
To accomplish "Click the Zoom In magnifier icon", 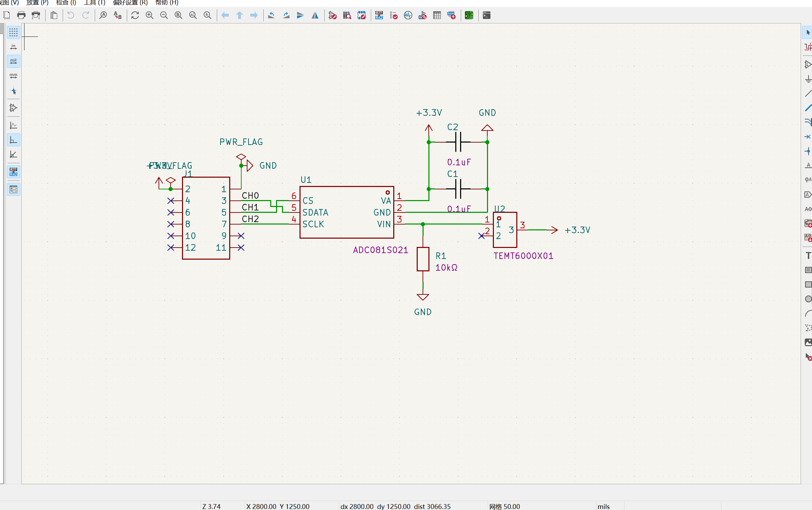I will [150, 15].
